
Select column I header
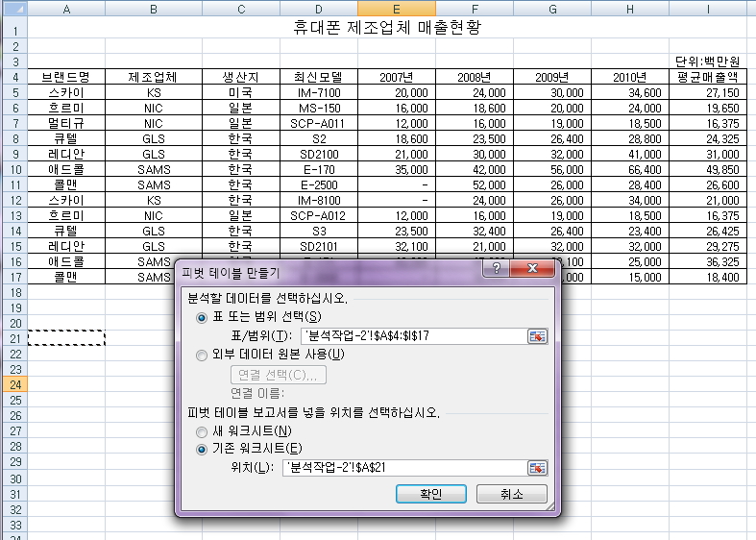708,9
